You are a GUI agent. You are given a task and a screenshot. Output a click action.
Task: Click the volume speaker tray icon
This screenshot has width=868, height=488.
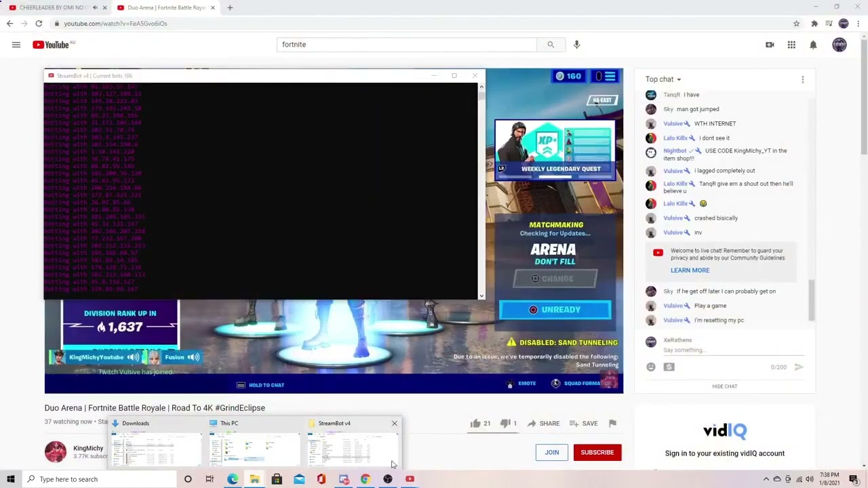pyautogui.click(x=809, y=479)
